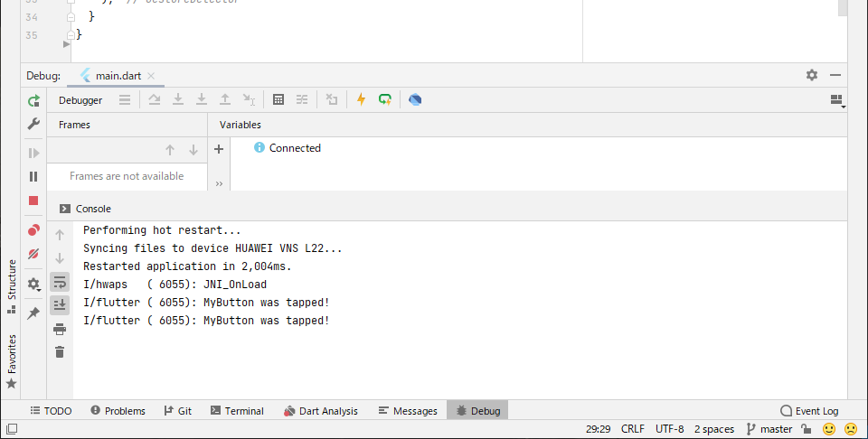
Task: Collapse code fold marker on line 34
Action: 71,17
